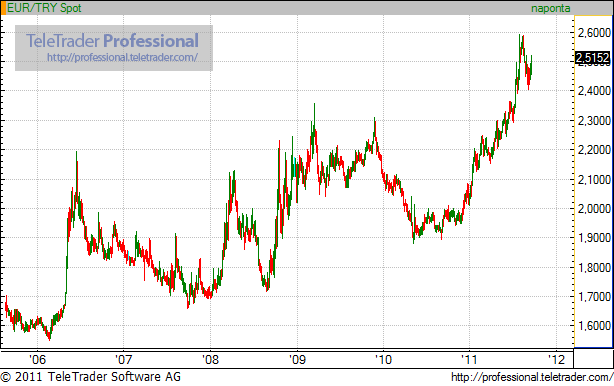The width and height of the screenshot is (614, 386).
Task: Click the '09 year label on time axis
Action: pyautogui.click(x=297, y=359)
